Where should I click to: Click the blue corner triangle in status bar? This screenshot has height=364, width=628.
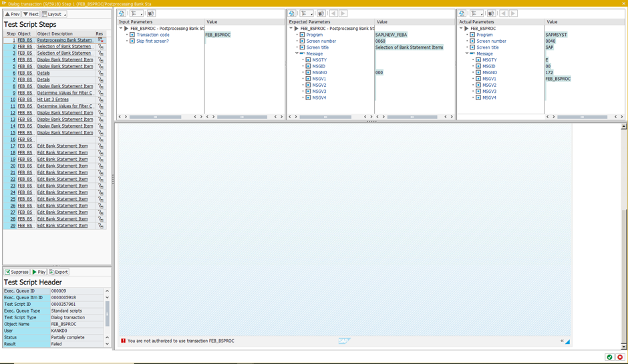tap(567, 341)
